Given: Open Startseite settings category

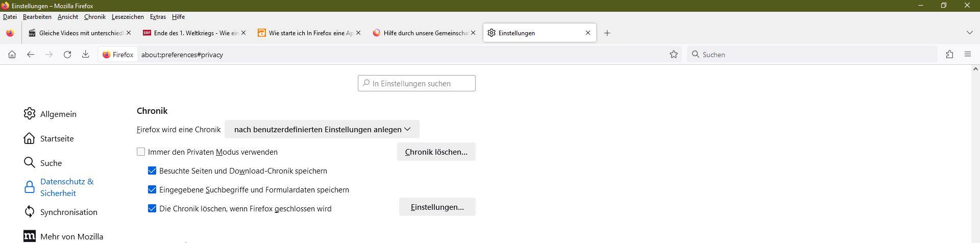Looking at the screenshot, I should [48, 138].
